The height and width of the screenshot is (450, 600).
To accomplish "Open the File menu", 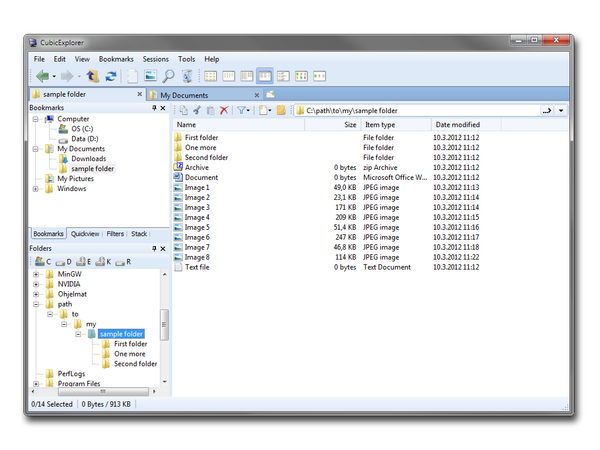I will pyautogui.click(x=39, y=59).
